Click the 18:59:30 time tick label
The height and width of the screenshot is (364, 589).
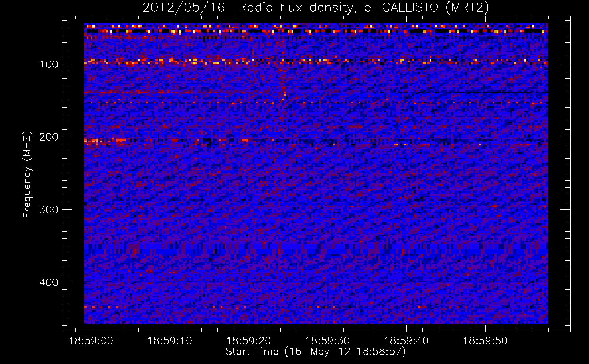click(x=328, y=341)
